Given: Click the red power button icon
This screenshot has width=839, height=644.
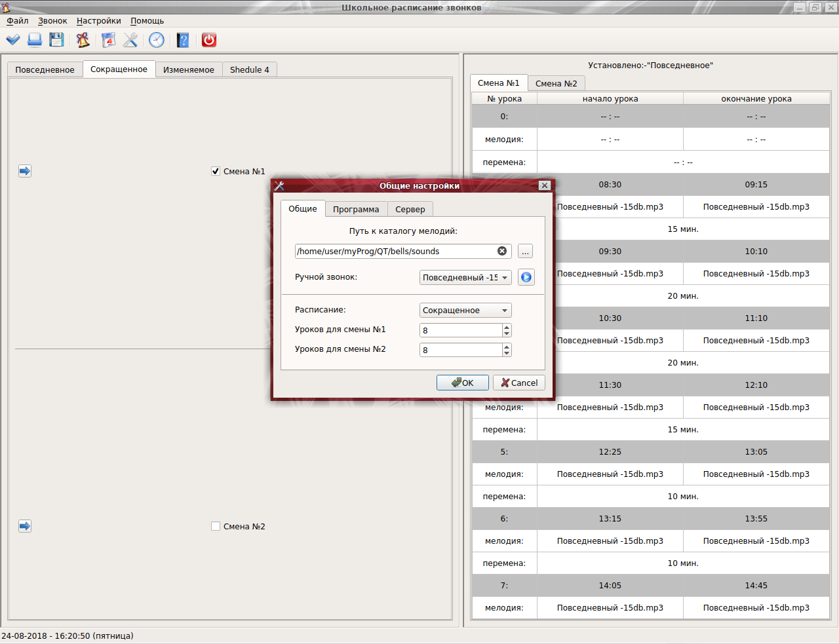Looking at the screenshot, I should (209, 40).
